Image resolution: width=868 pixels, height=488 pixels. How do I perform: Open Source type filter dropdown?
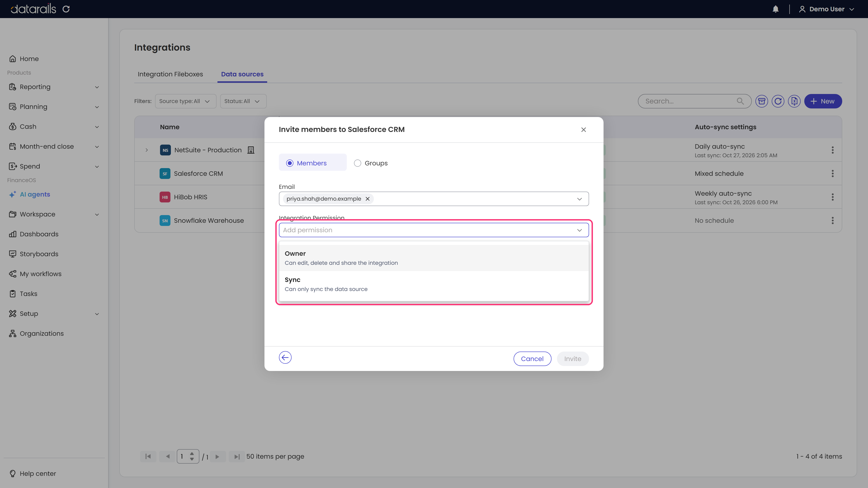185,101
